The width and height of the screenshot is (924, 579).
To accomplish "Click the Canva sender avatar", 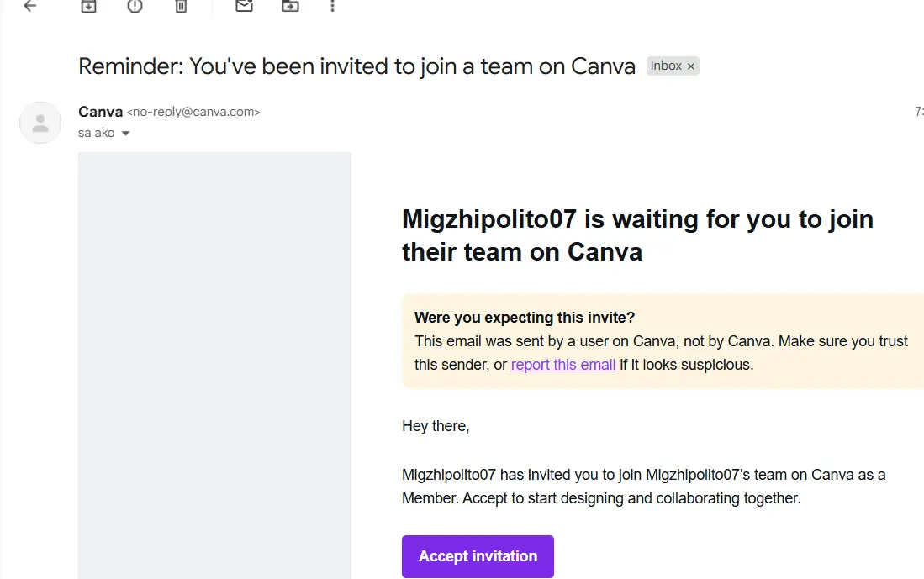I will [x=40, y=123].
